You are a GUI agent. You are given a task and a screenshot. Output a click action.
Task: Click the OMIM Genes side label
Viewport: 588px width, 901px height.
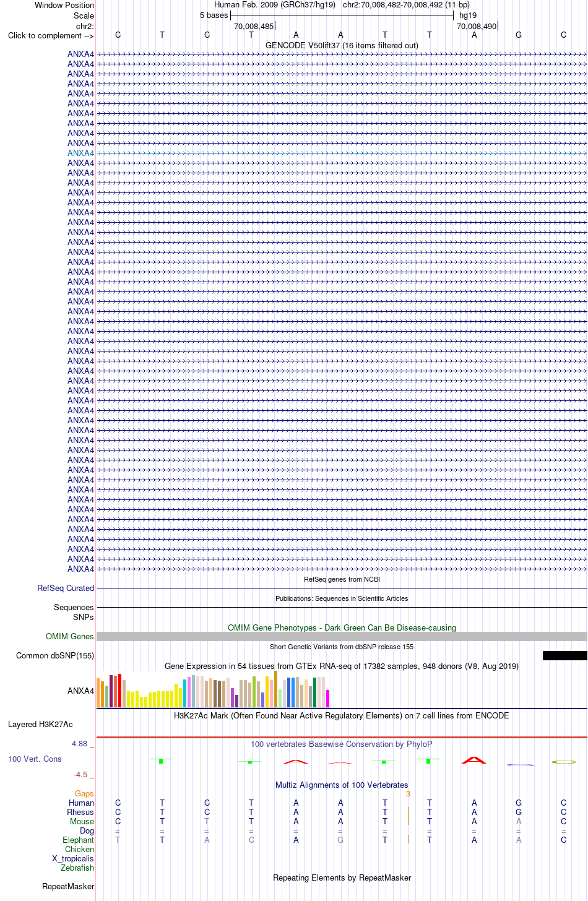(x=70, y=636)
